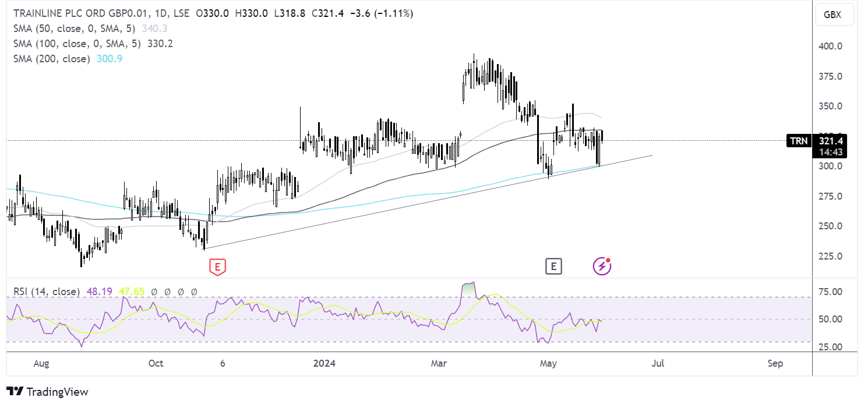This screenshot has width=868, height=408.
Task: Click the May label on time axis
Action: click(548, 364)
